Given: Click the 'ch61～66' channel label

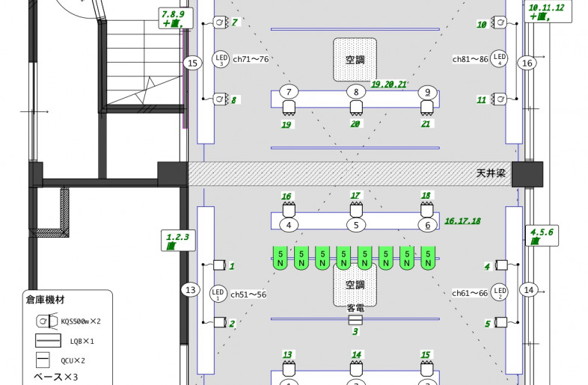Looking at the screenshot, I should tap(470, 293).
